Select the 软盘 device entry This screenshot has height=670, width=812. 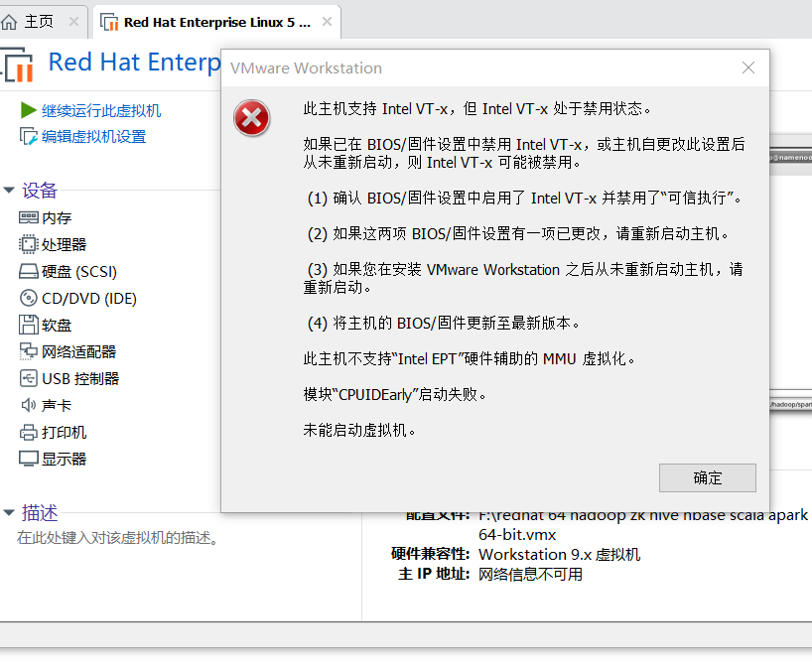(x=57, y=326)
